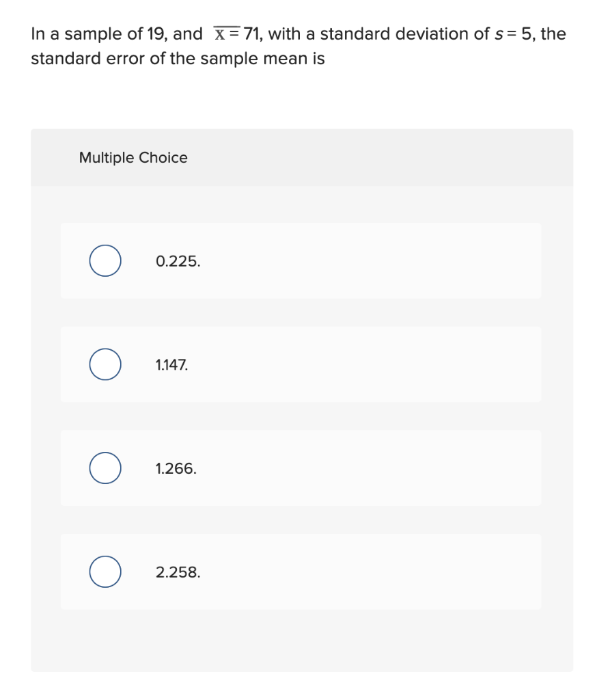Tap the "1.266." answer text
The width and height of the screenshot is (610, 700).
pos(176,468)
